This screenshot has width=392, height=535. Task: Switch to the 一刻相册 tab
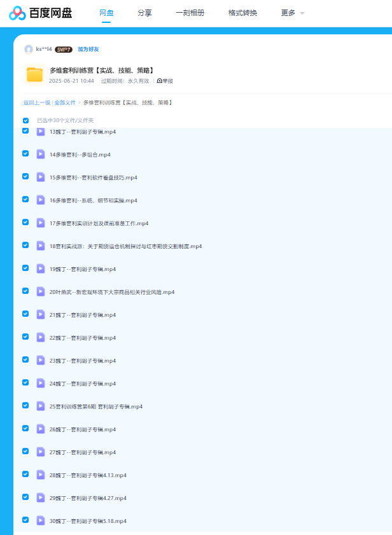coord(190,13)
